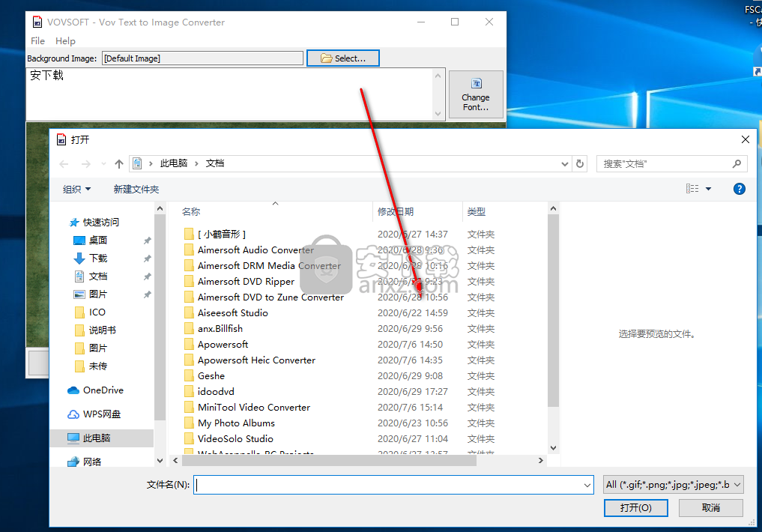Open the ICO folder in sidebar
The image size is (762, 532).
(x=97, y=312)
